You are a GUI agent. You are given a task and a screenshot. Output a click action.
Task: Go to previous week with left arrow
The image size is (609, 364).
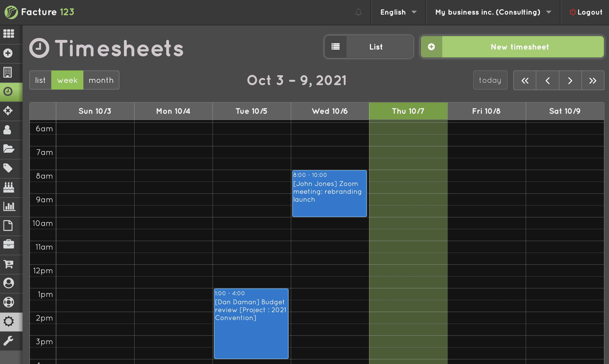point(548,81)
